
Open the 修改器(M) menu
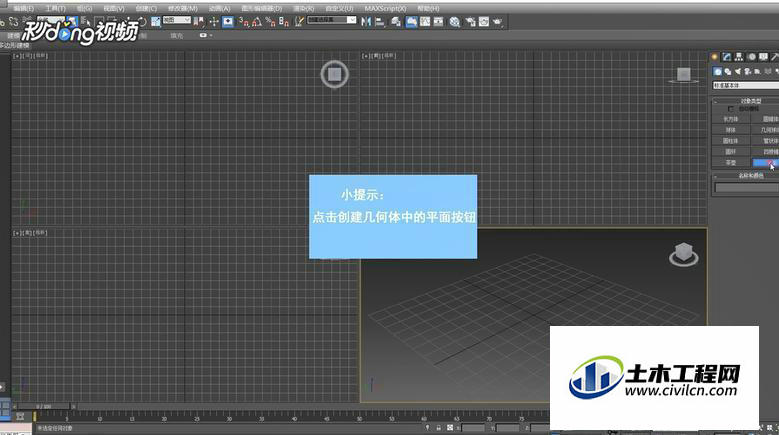pos(182,8)
